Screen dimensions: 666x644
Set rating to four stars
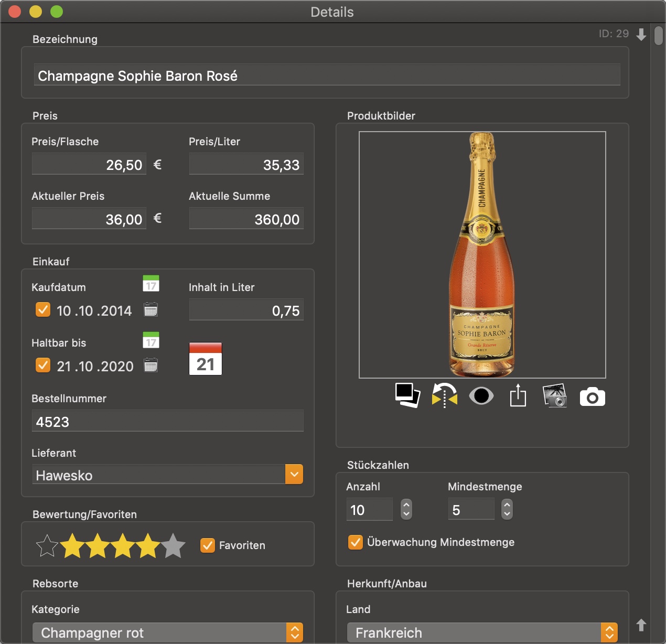(148, 546)
